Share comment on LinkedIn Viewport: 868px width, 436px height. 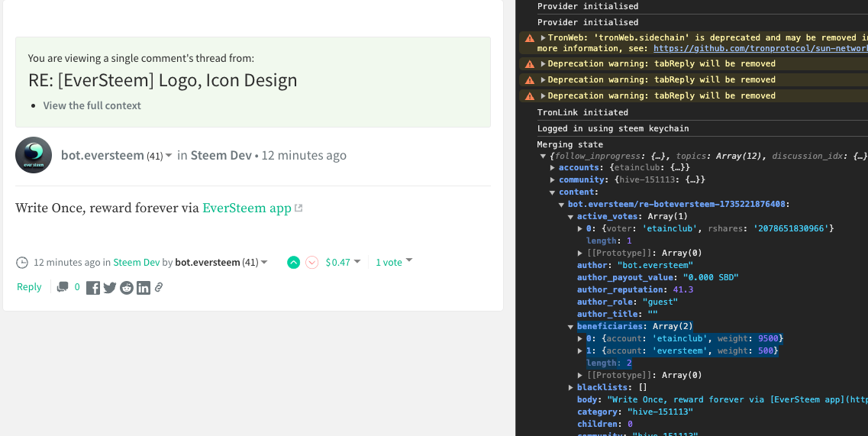(144, 288)
